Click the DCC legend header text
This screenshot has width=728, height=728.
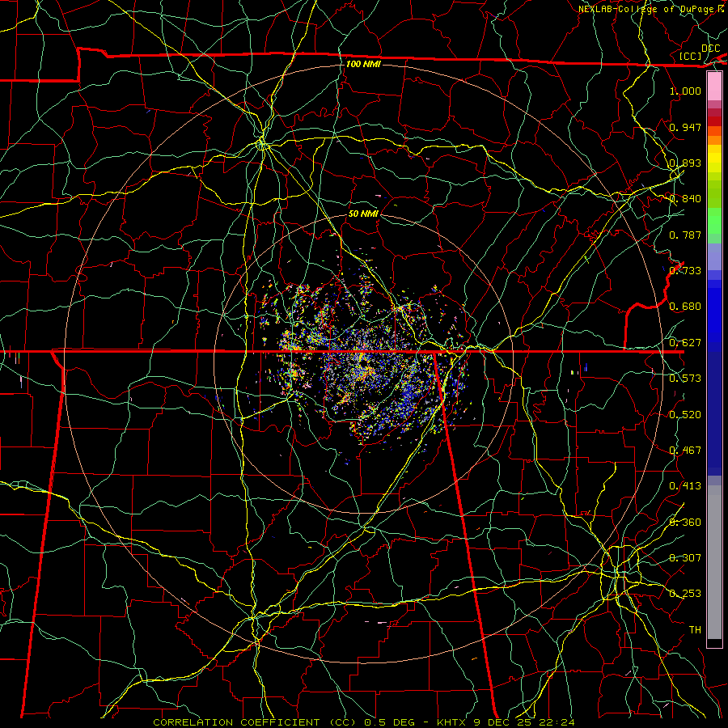click(710, 49)
